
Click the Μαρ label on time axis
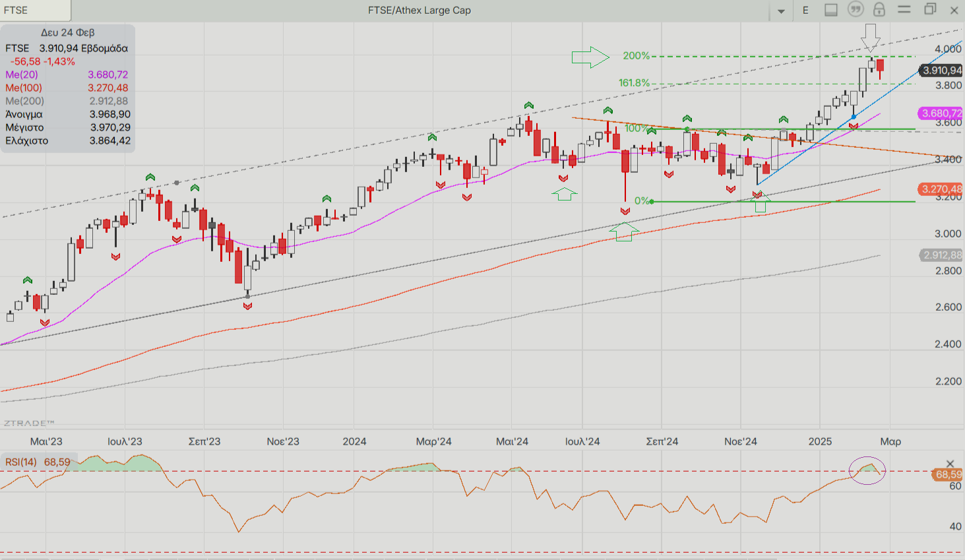pyautogui.click(x=890, y=441)
